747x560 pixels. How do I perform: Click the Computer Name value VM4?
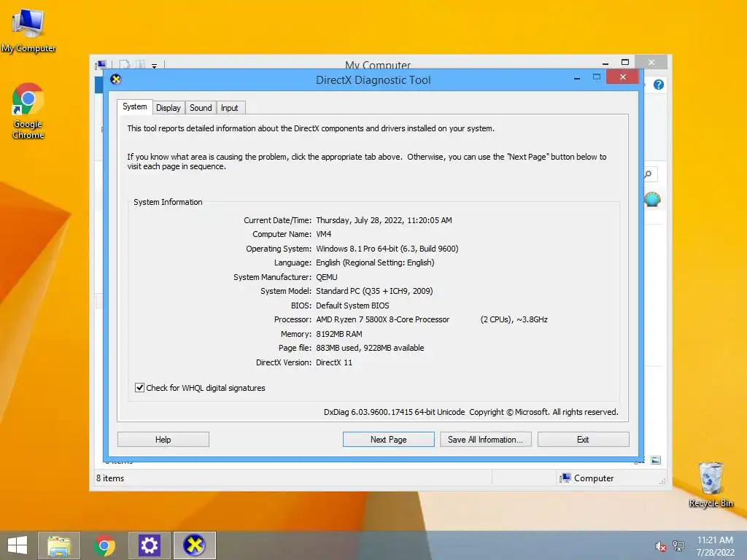[x=323, y=234]
